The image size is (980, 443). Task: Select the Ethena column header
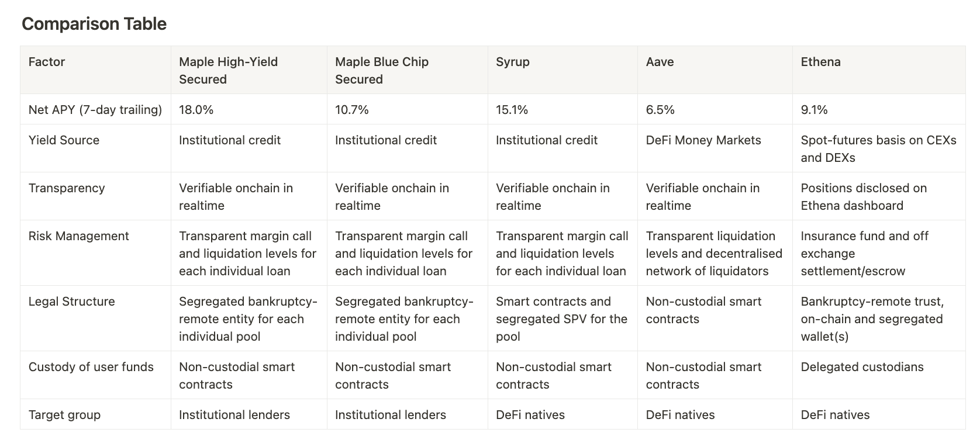pyautogui.click(x=820, y=62)
